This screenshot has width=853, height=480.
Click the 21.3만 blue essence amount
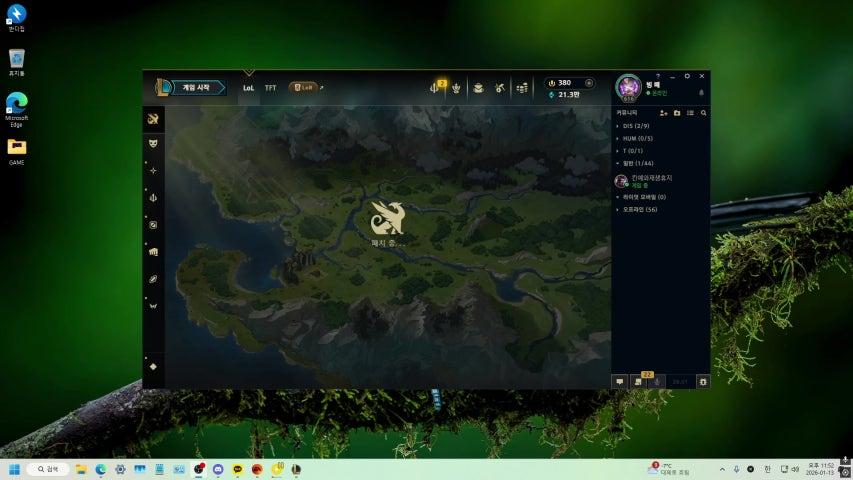click(x=564, y=95)
